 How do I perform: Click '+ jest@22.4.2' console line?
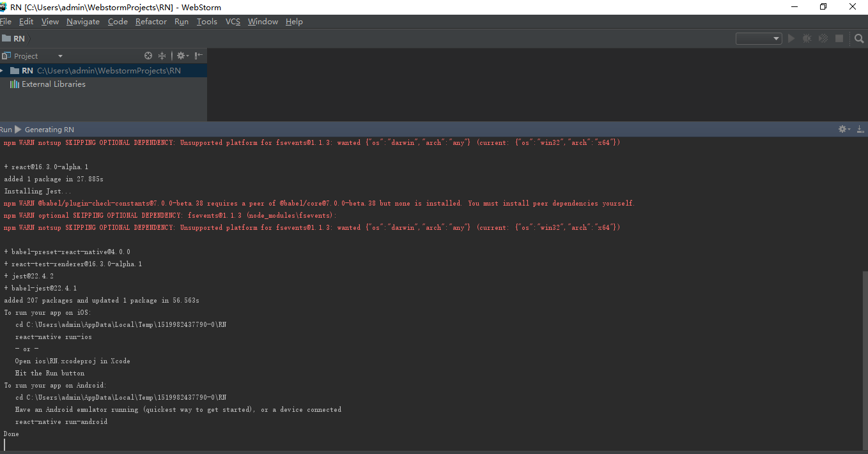coord(29,276)
